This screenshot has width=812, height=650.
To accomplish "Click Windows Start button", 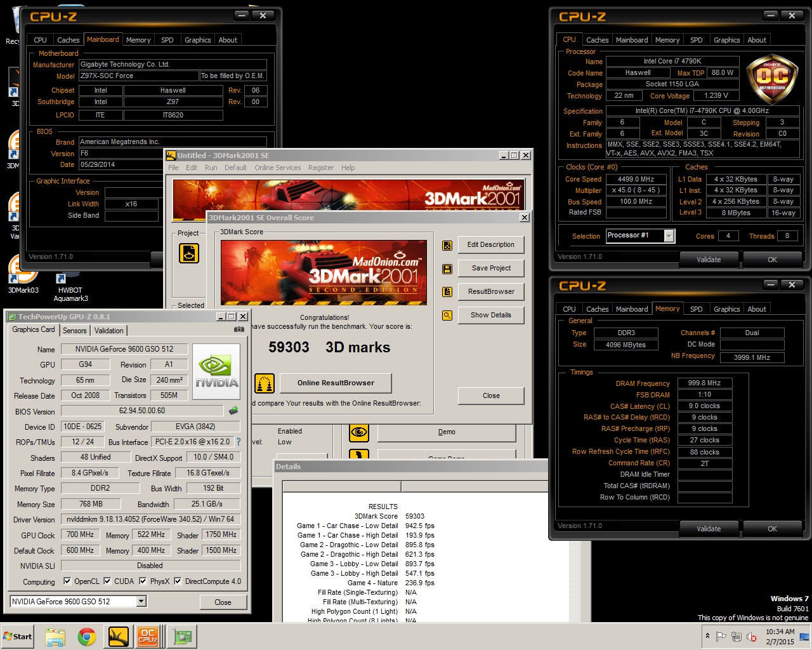I will [18, 637].
